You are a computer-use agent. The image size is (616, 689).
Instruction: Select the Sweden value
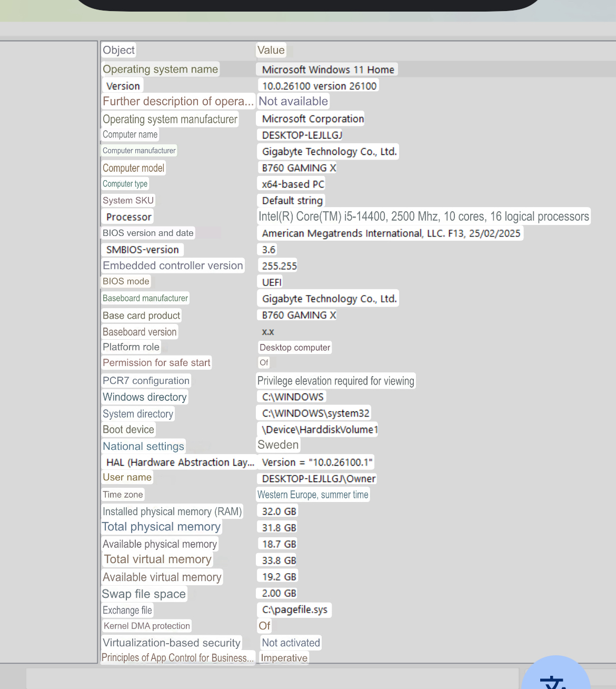coord(278,445)
